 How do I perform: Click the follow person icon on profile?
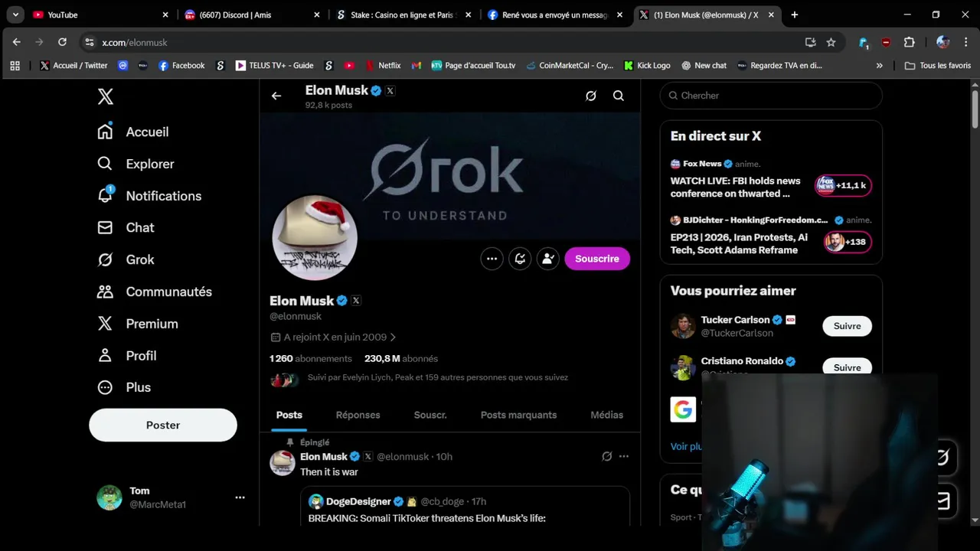548,259
